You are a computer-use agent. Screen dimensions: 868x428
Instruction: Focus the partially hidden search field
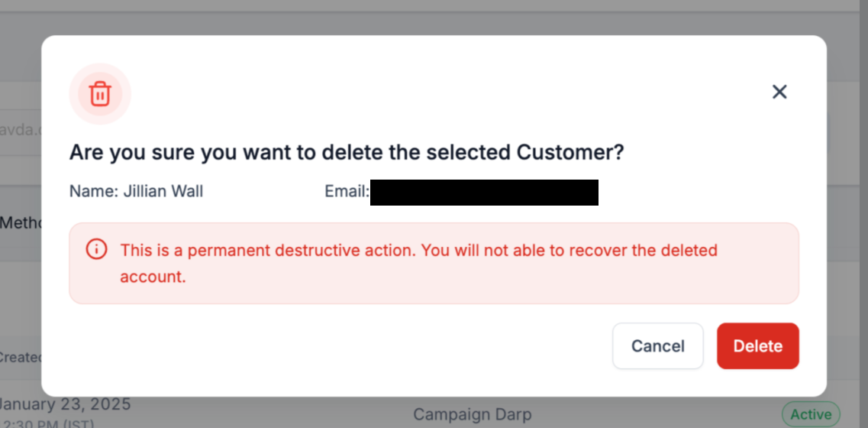[x=21, y=131]
